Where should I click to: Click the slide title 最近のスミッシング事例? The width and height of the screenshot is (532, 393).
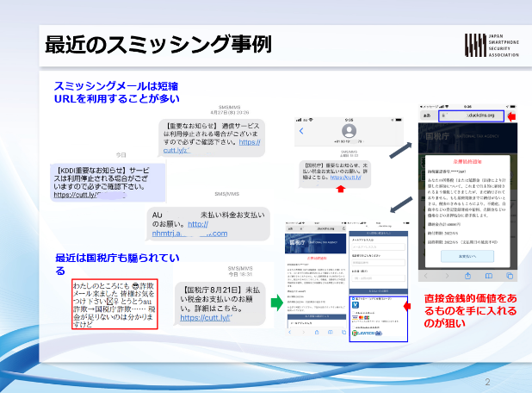click(x=158, y=45)
